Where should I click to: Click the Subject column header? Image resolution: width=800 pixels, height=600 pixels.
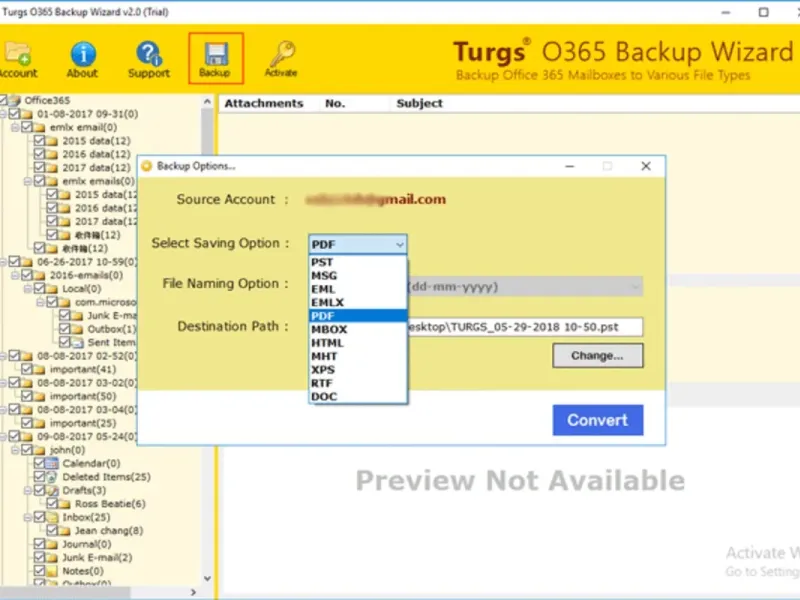click(x=419, y=103)
